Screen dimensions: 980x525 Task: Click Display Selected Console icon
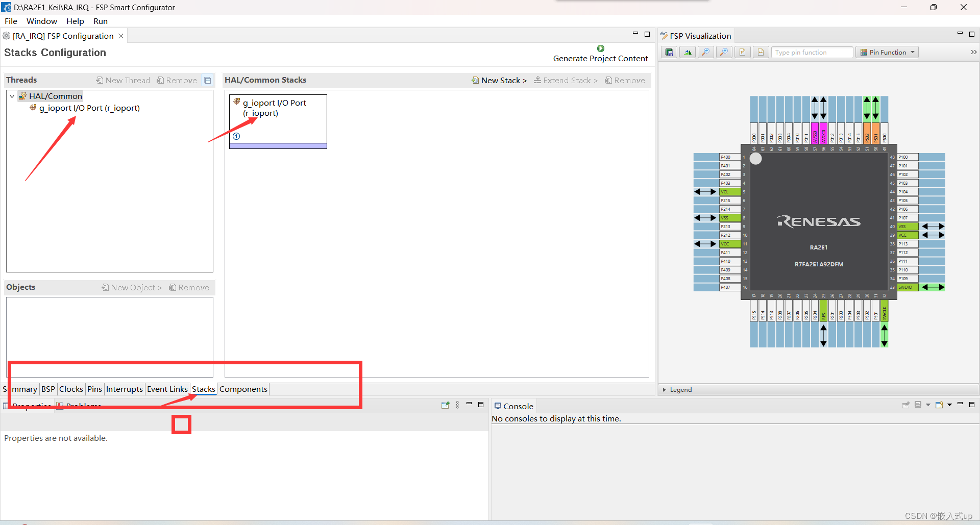(x=918, y=405)
